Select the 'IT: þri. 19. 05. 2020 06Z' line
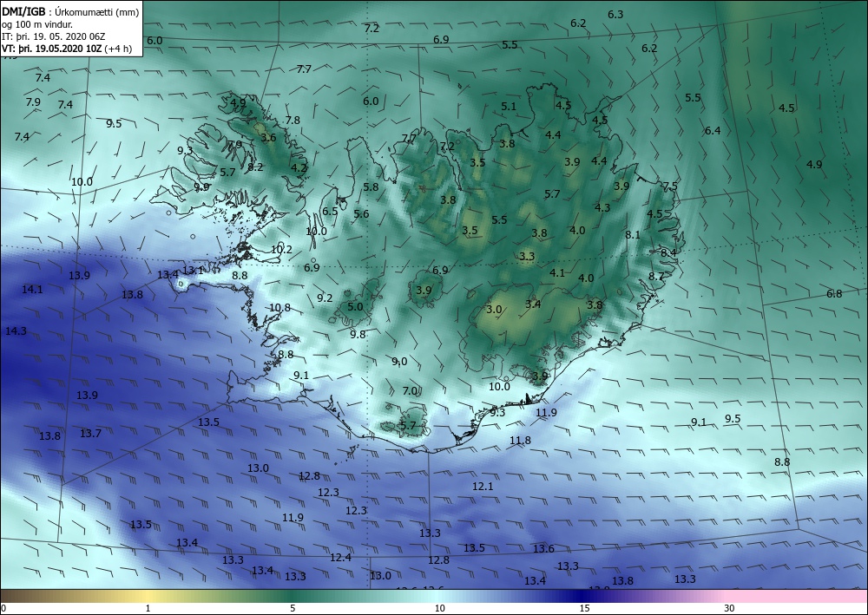 [53, 36]
